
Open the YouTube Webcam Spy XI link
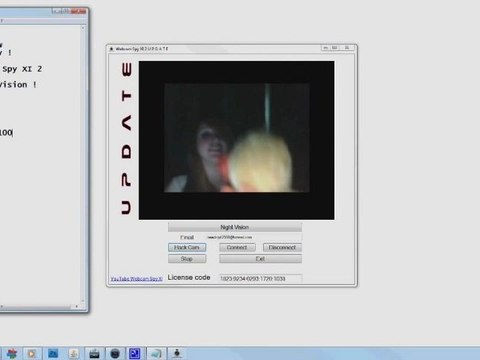pos(136,279)
